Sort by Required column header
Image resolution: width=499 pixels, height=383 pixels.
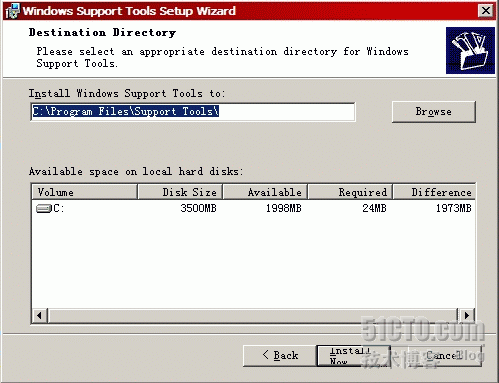[x=350, y=192]
